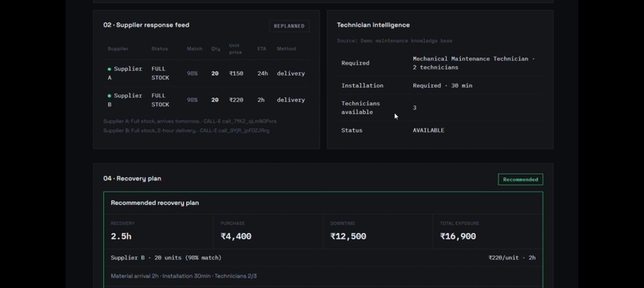Click the PURCHASE ₹4,400 metric
Screen dimensions: 644x288
pos(268,231)
